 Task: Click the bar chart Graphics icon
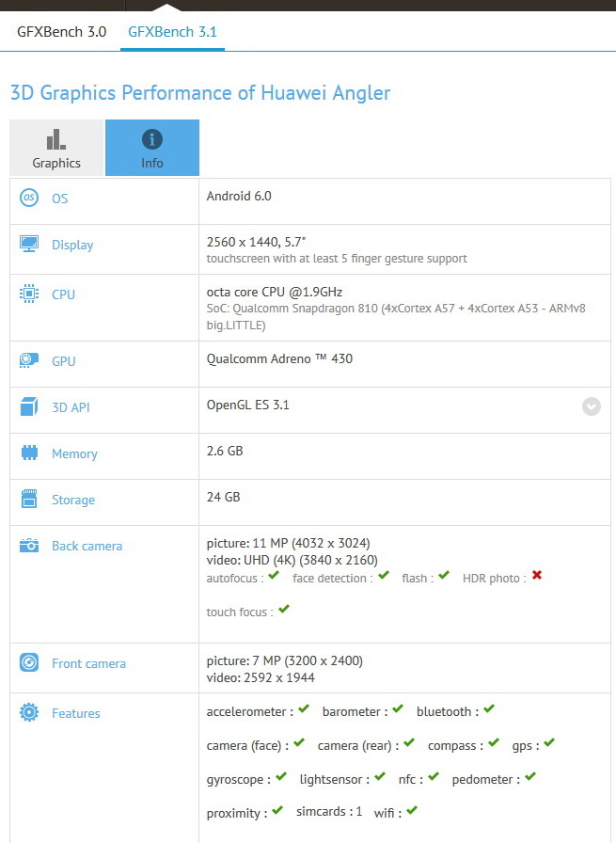tap(55, 139)
